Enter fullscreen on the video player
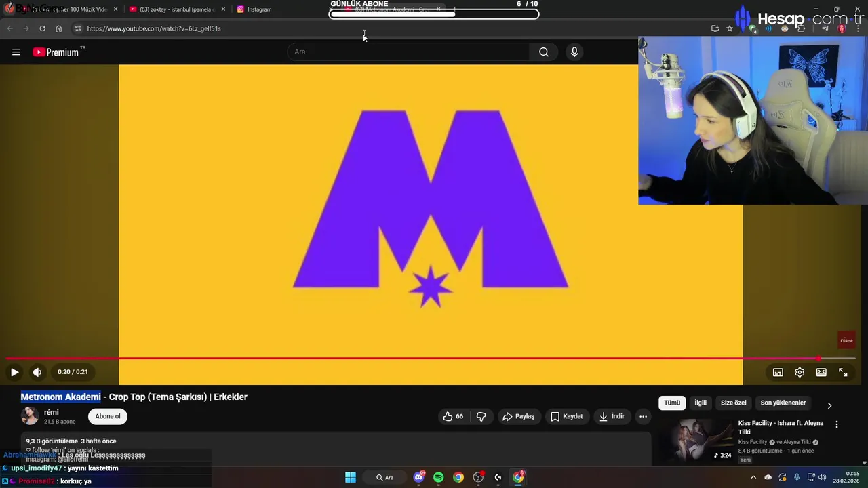 (843, 372)
